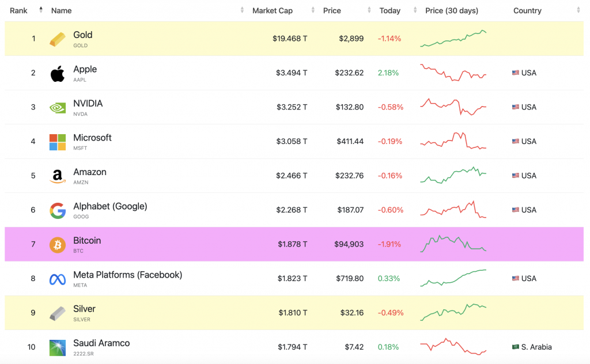Image resolution: width=590 pixels, height=364 pixels.
Task: Click the Bitcoin logo icon
Action: [58, 245]
